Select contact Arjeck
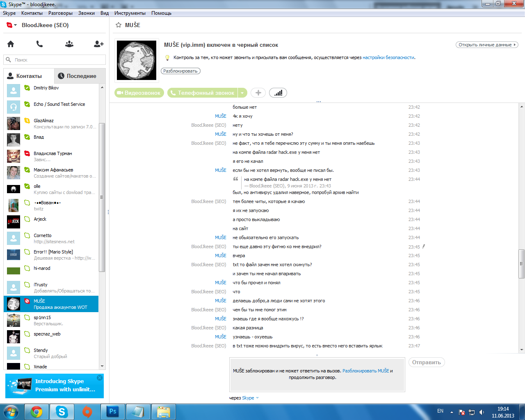 51,222
